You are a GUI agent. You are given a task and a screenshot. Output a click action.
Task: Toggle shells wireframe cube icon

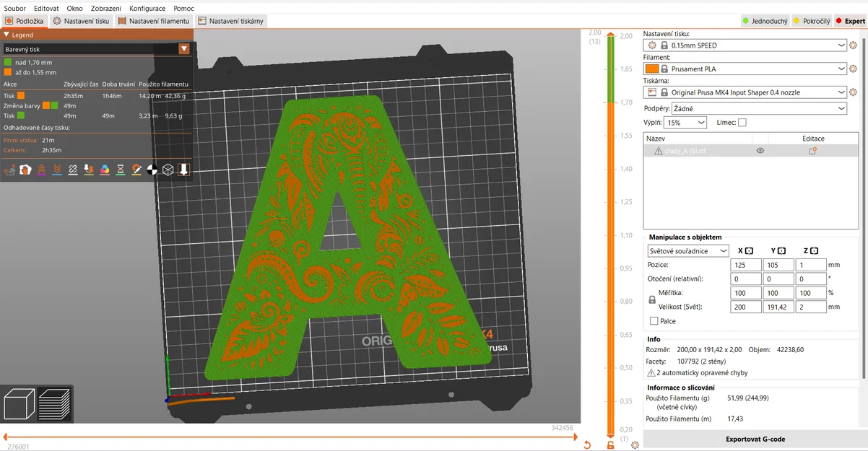[x=168, y=170]
